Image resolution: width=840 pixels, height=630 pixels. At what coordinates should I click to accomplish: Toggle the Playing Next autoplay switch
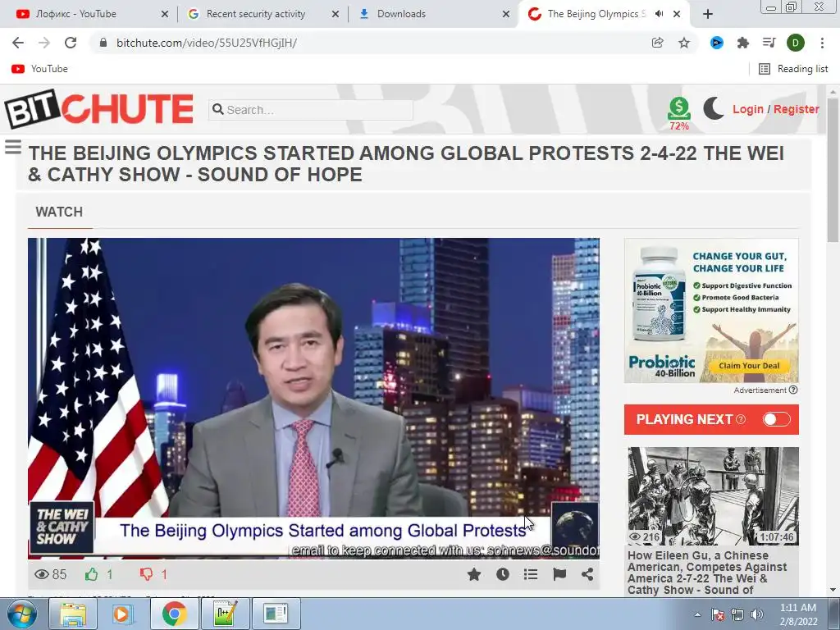[777, 419]
